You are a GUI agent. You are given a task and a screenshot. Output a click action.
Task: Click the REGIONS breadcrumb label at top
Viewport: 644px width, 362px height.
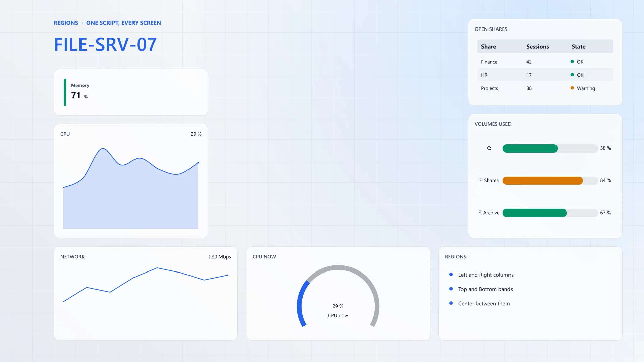coord(66,23)
